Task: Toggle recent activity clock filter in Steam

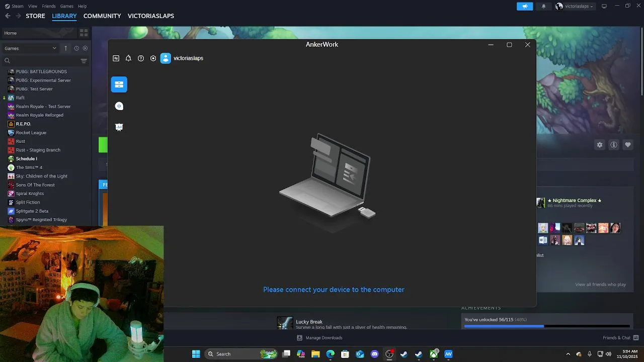Action: (x=76, y=48)
